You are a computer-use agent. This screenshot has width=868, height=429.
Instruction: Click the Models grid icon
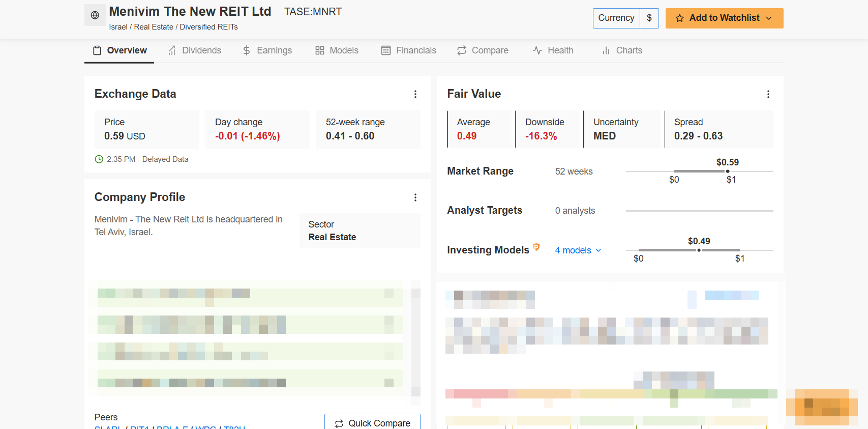[320, 50]
